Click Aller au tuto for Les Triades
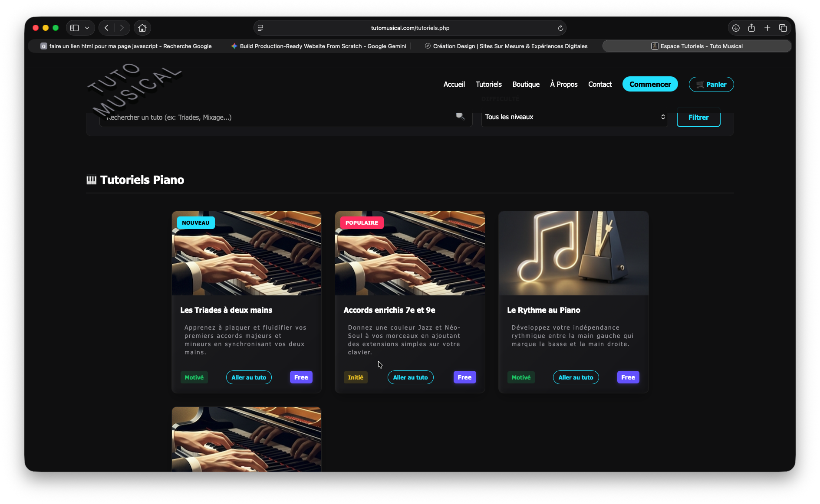 tap(249, 377)
